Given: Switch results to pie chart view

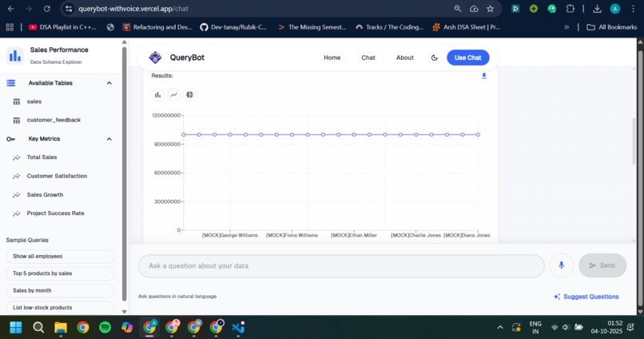Looking at the screenshot, I should pyautogui.click(x=189, y=95).
